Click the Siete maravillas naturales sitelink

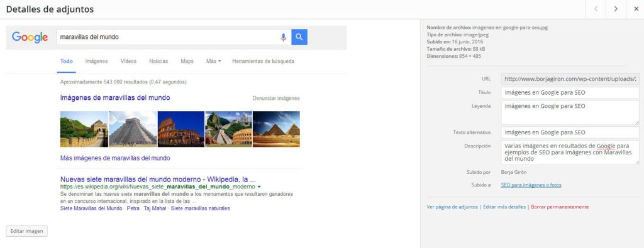(201, 208)
